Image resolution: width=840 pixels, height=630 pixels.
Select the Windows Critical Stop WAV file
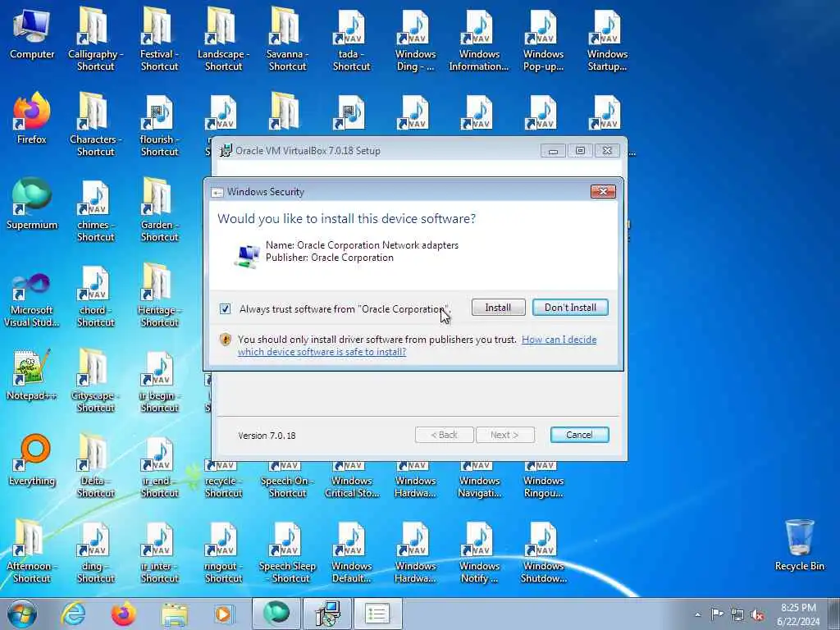point(351,480)
